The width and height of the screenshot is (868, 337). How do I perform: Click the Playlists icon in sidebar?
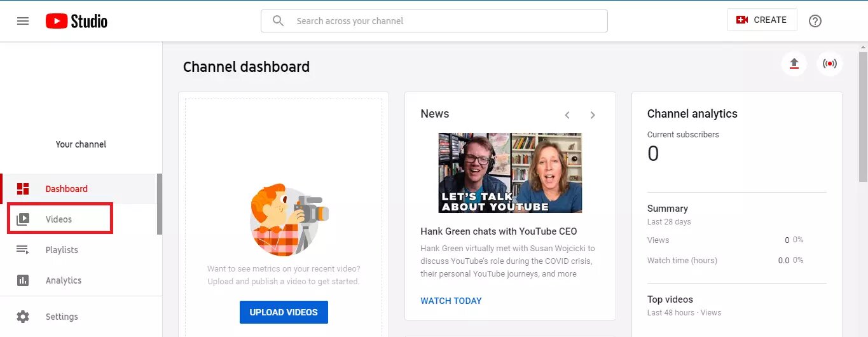23,250
